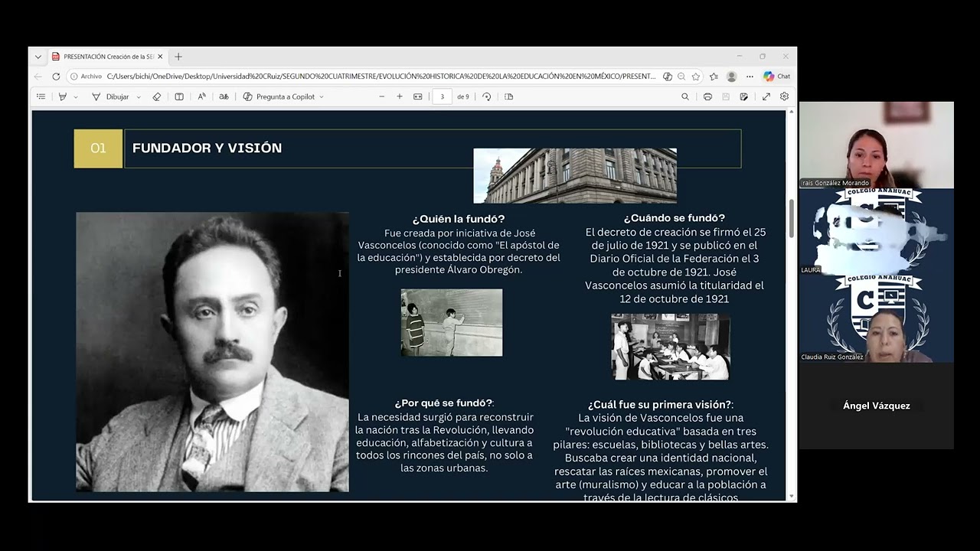Click the ¿Quién la fundó? heading

coord(459,219)
